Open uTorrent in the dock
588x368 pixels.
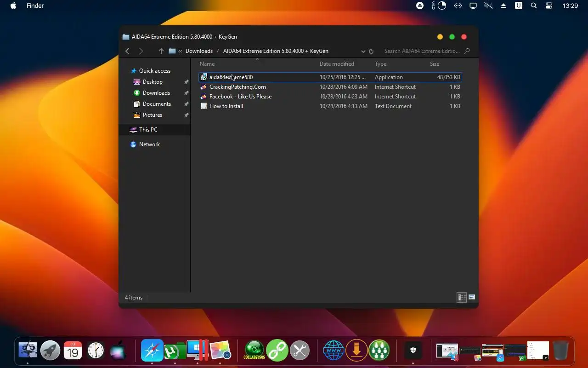point(175,352)
